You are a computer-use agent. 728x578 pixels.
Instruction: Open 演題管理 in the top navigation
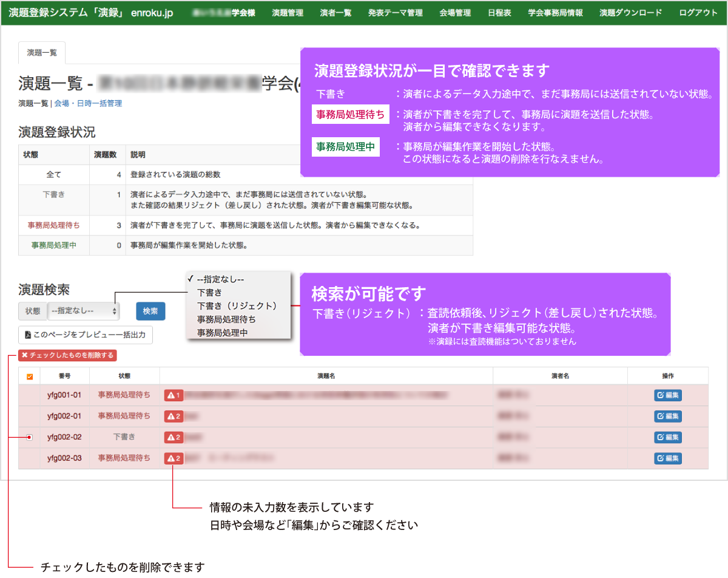point(288,13)
